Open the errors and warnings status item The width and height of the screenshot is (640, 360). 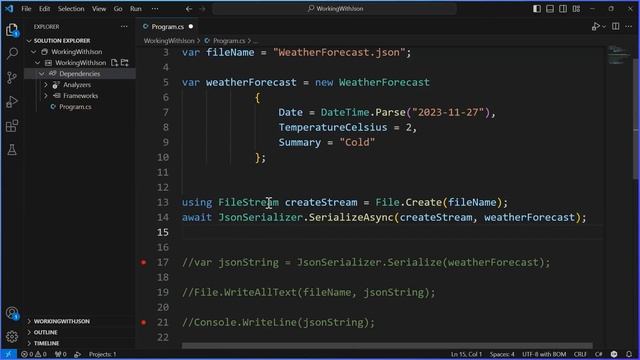tap(34, 354)
